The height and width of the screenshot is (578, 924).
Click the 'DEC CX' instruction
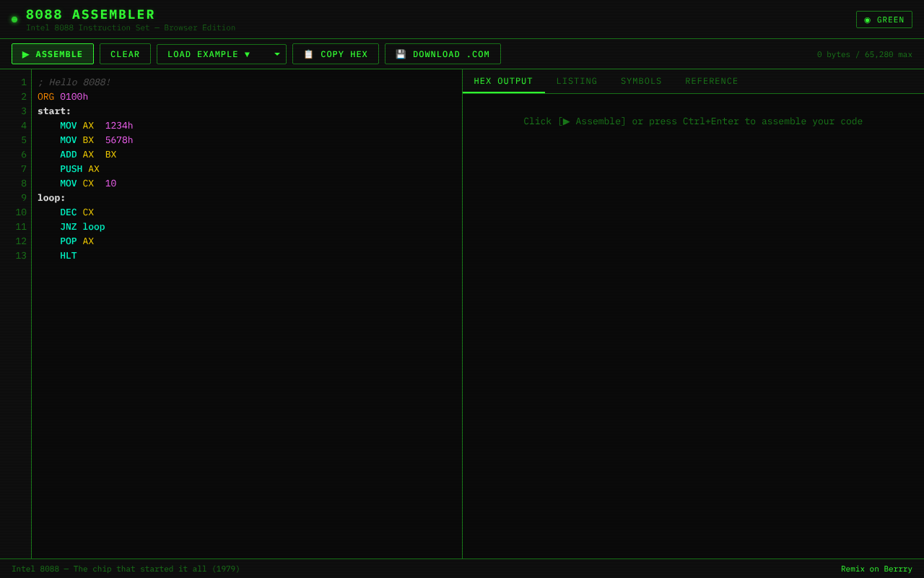point(77,212)
